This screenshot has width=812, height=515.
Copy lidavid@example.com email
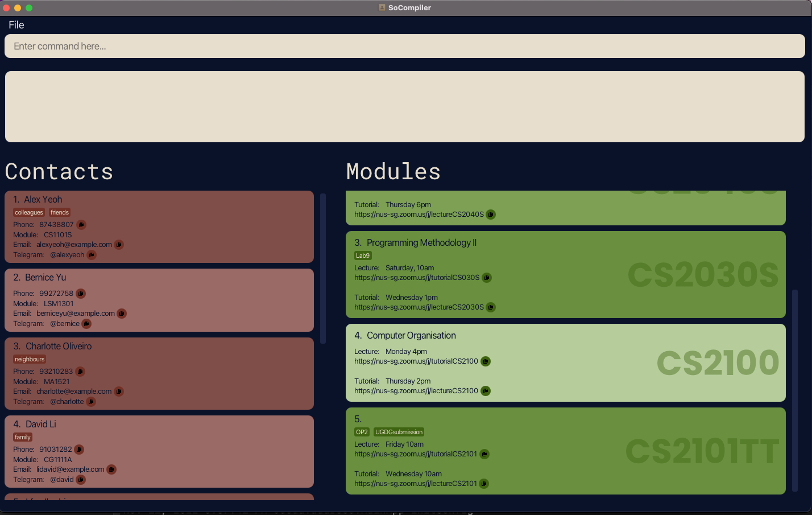tap(111, 469)
